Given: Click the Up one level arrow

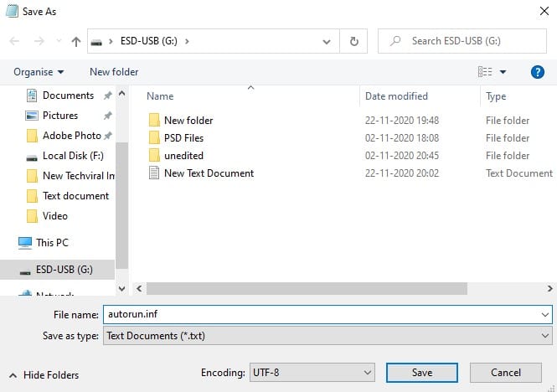Looking at the screenshot, I should pyautogui.click(x=76, y=41).
